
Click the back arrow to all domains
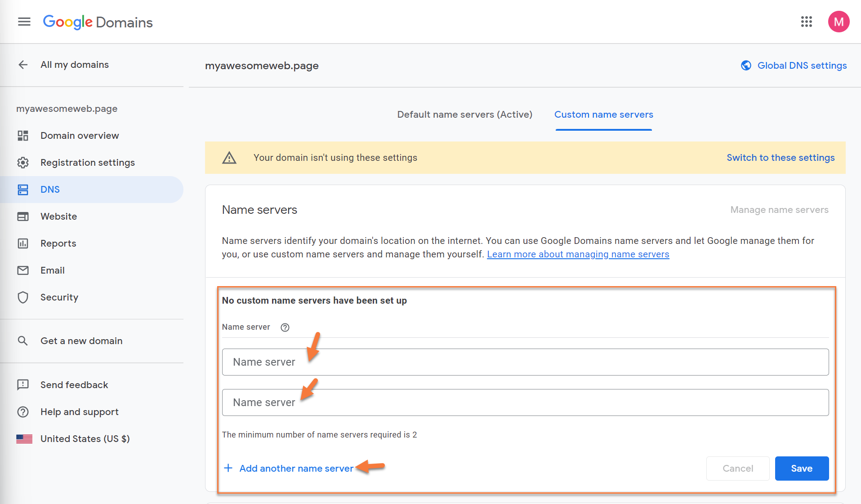23,65
